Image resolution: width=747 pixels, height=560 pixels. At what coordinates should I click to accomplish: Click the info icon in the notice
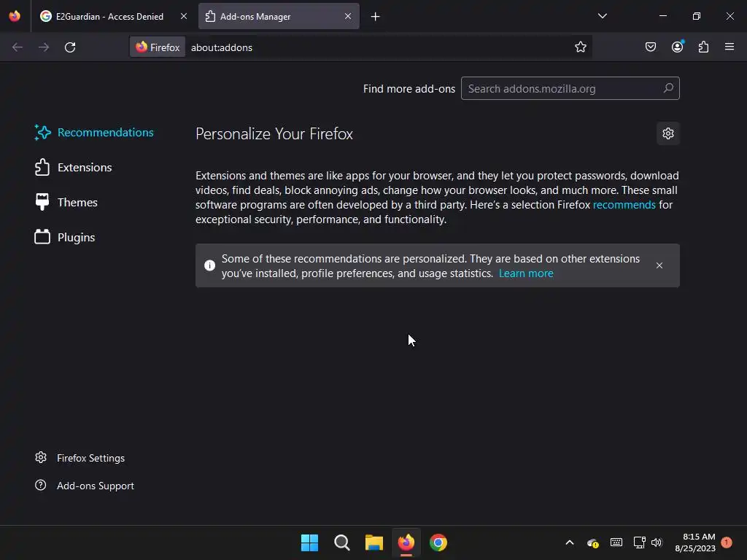(209, 265)
